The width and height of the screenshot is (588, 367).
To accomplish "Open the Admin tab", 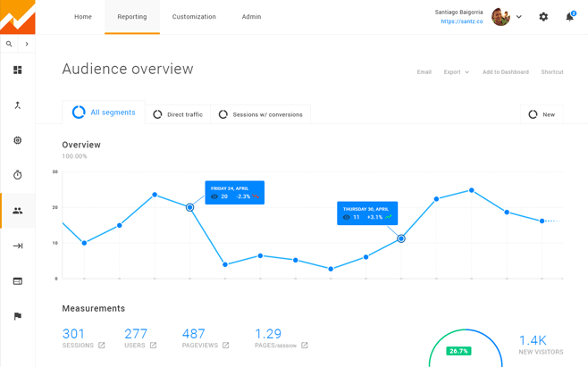I will point(251,17).
